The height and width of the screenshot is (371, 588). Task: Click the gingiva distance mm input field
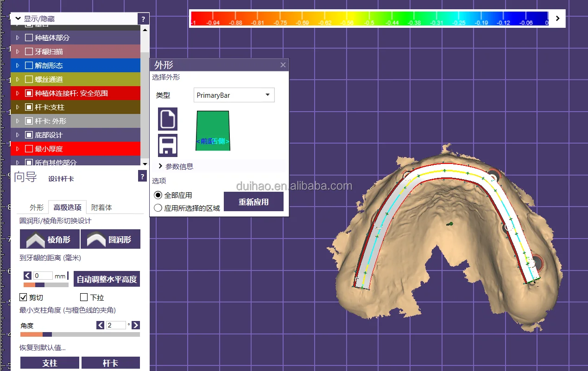point(43,276)
